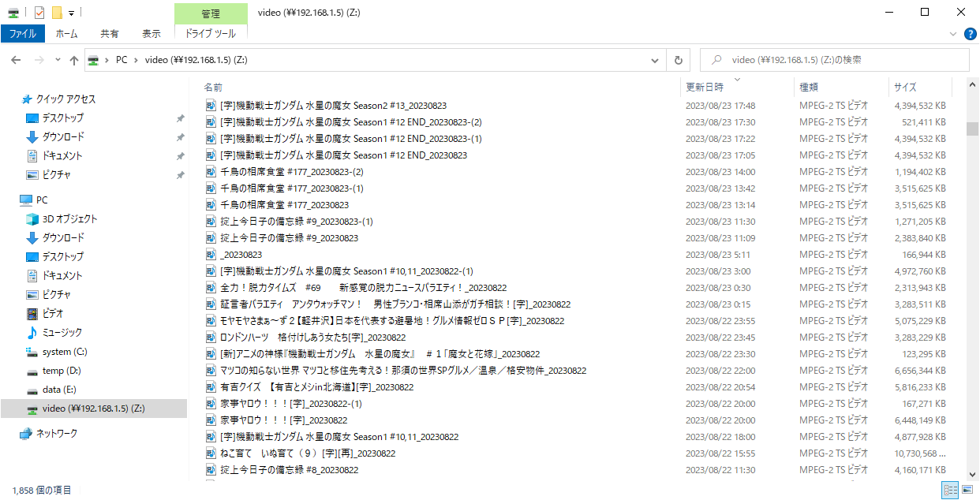
Task: Switch to large thumbnails view icon
Action: tap(967, 491)
